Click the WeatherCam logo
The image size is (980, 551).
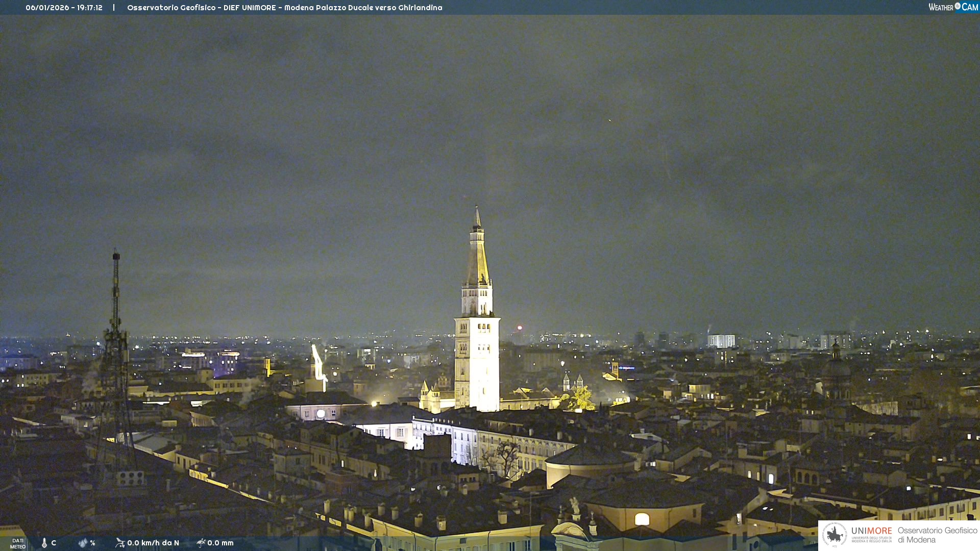click(953, 7)
